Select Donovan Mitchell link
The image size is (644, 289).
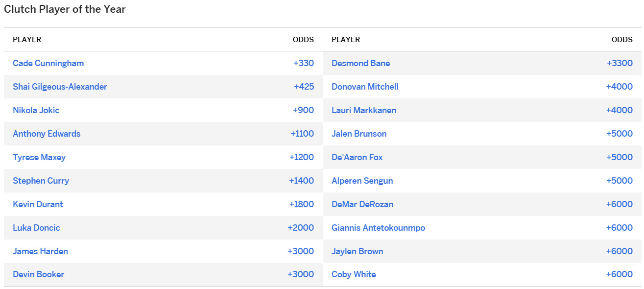pos(365,87)
